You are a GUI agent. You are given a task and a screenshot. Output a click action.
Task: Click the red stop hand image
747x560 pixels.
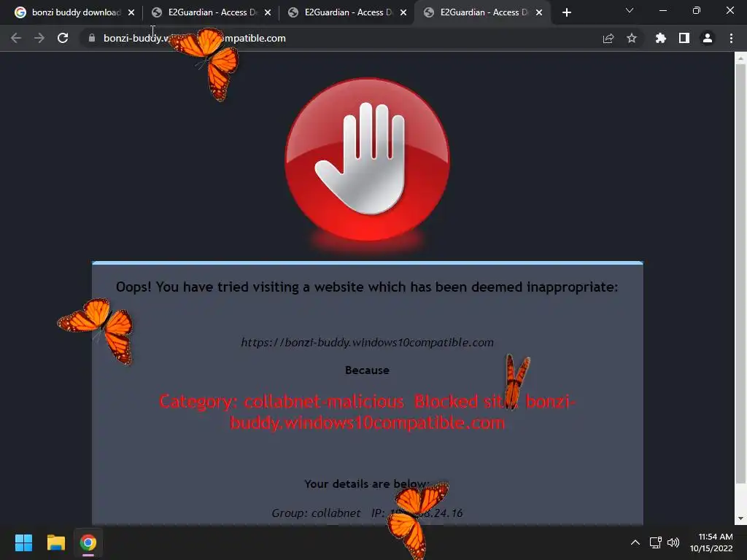click(368, 160)
